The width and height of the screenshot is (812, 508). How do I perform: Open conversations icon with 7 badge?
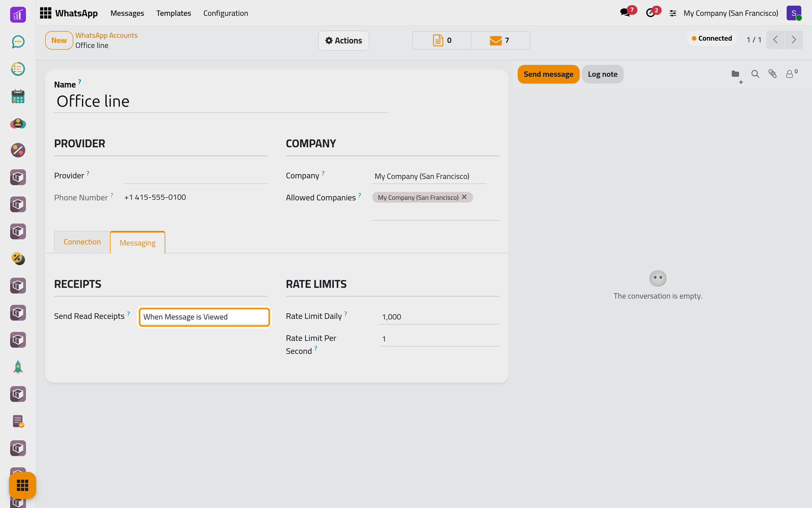(x=628, y=12)
